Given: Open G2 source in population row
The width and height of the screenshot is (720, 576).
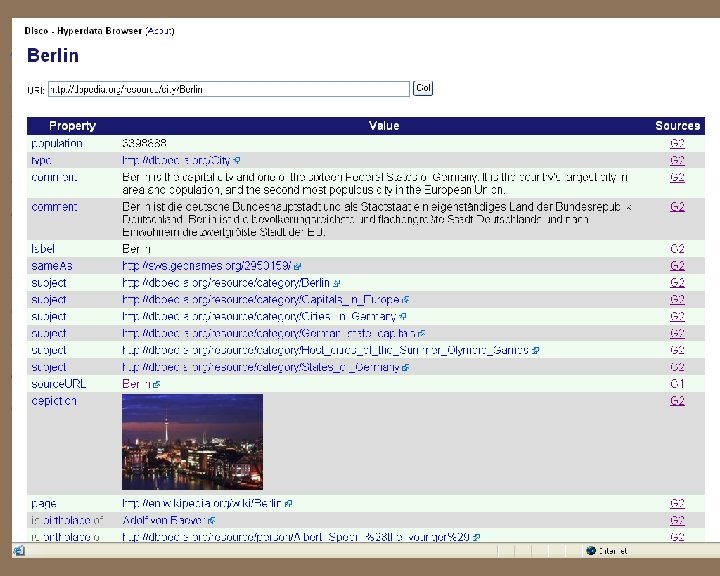Looking at the screenshot, I should pos(677,143).
